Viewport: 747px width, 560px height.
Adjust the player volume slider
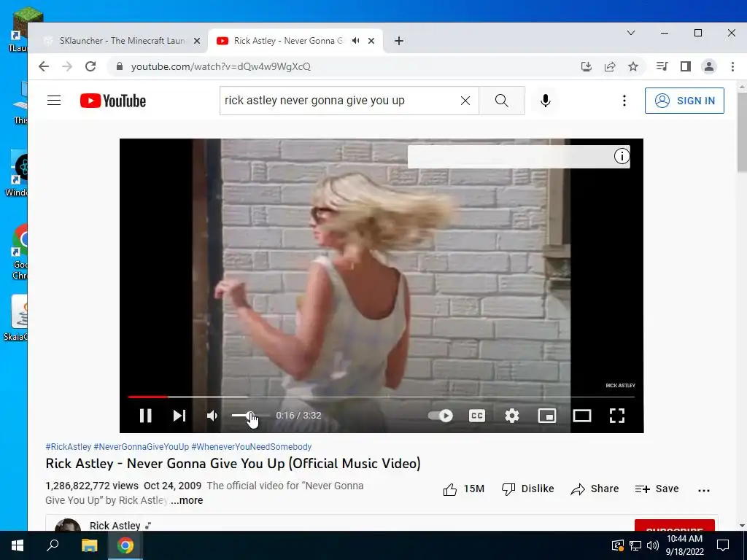251,416
